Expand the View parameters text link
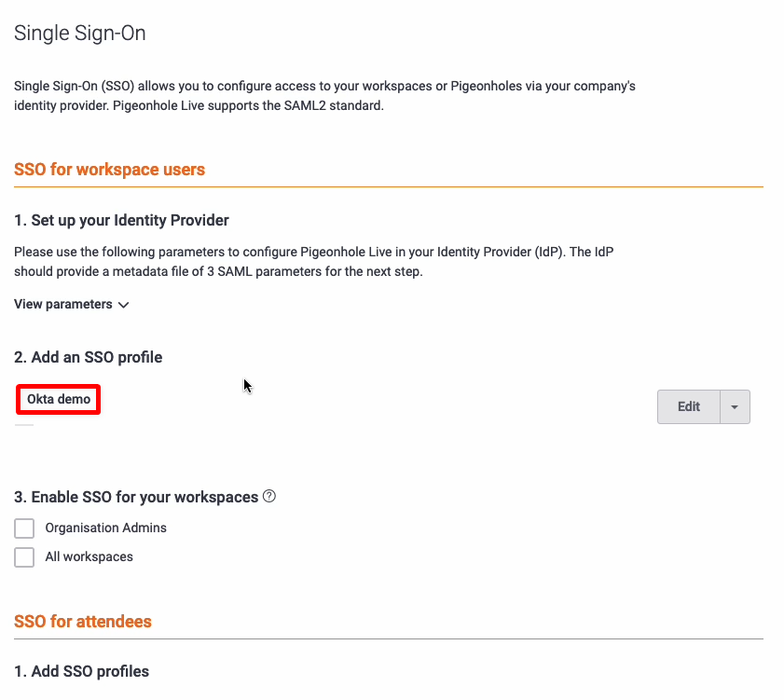 coord(63,305)
